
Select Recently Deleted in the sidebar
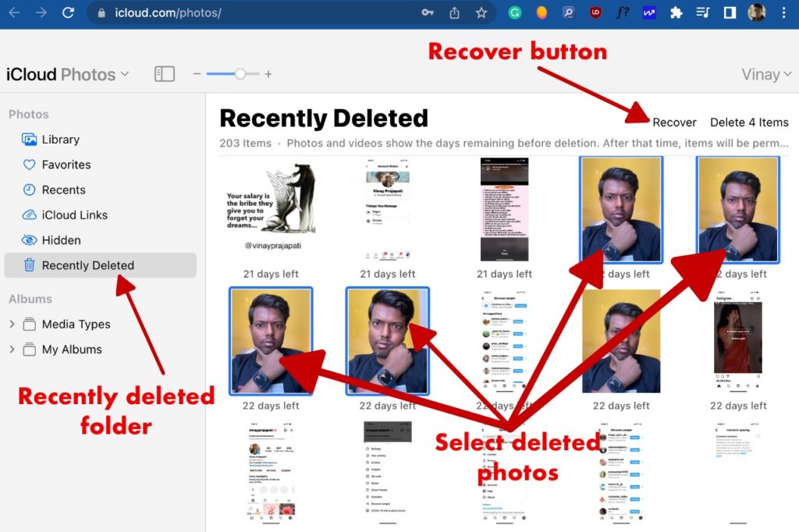[x=101, y=265]
